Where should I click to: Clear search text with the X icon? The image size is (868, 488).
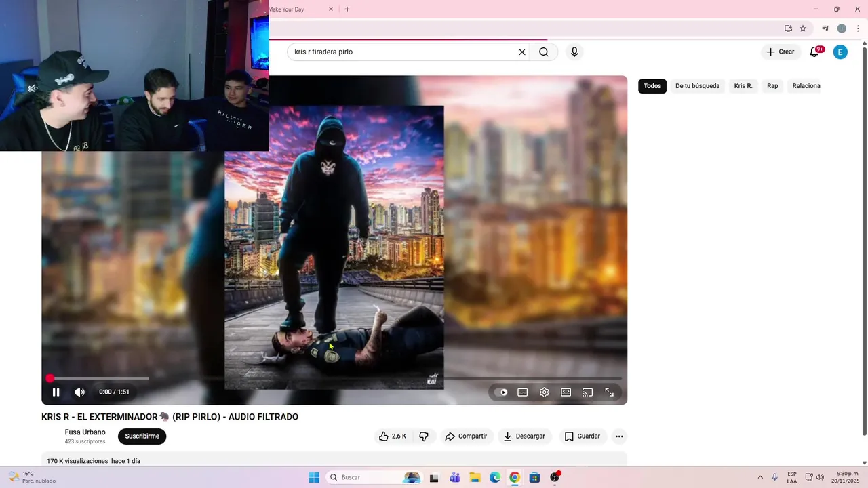pyautogui.click(x=522, y=52)
